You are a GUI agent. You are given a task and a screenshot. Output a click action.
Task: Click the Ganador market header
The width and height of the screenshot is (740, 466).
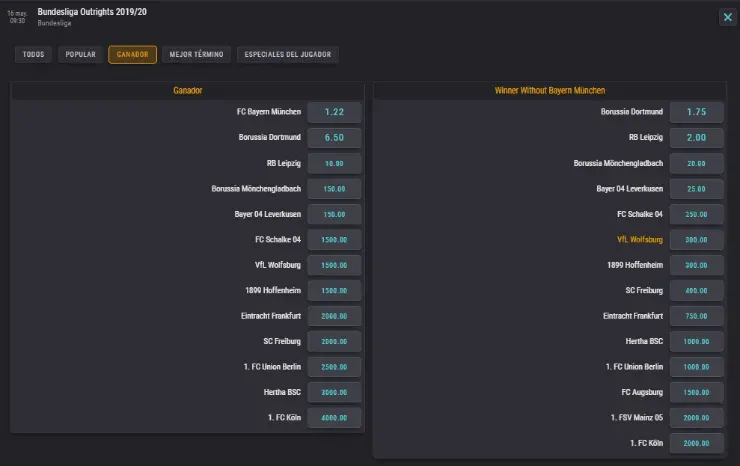[187, 90]
